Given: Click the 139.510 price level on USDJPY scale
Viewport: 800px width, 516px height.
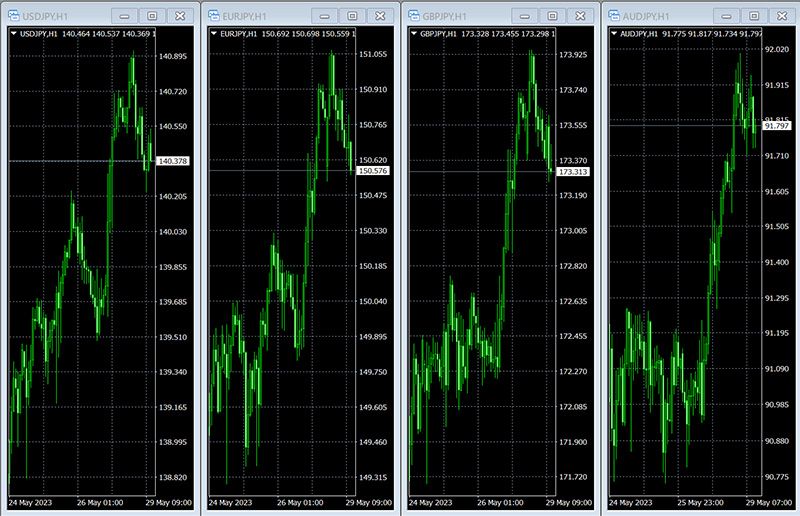Looking at the screenshot, I should point(172,337).
